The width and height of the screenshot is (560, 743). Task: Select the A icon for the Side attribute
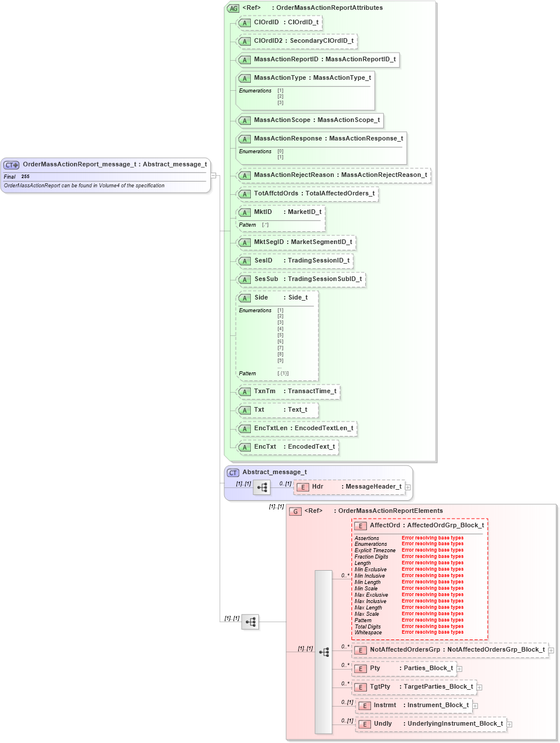point(245,298)
